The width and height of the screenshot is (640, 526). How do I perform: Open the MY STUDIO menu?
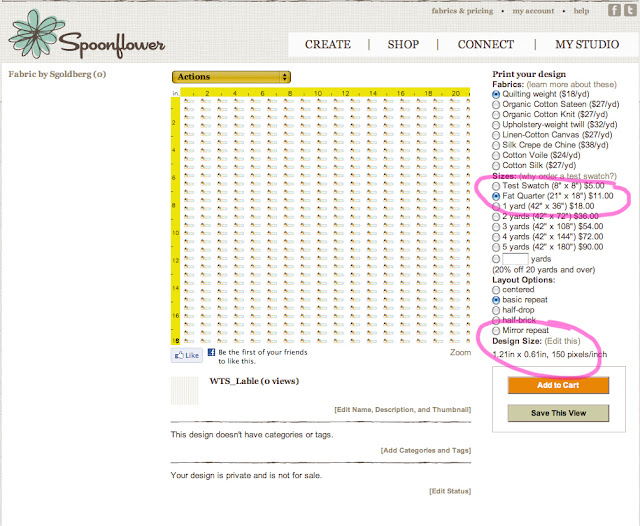(587, 44)
